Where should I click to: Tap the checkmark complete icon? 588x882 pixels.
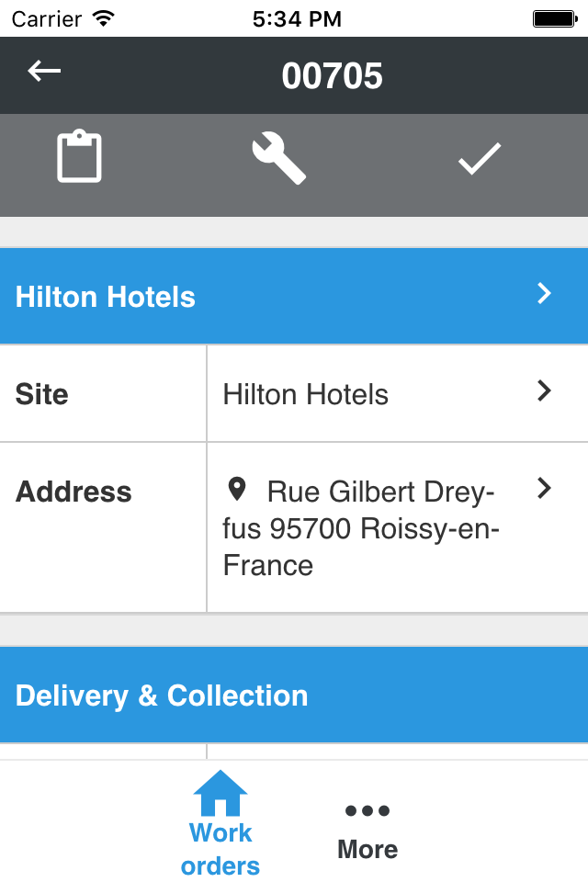480,159
